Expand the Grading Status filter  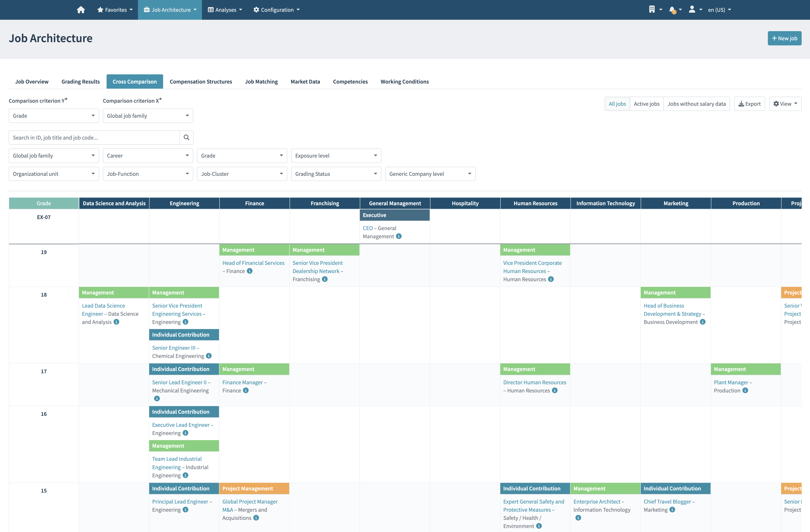tap(336, 174)
